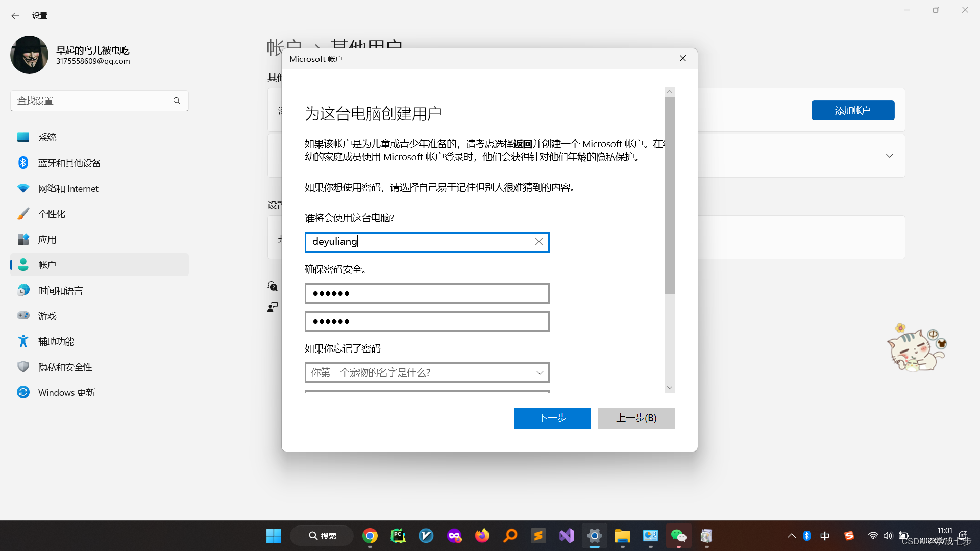980x551 pixels.
Task: Click the dialog scrollbar down arrow
Action: click(x=670, y=388)
